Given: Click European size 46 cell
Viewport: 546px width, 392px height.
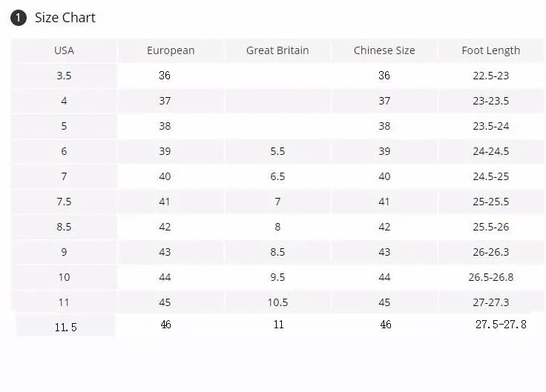Looking at the screenshot, I should coord(165,325).
